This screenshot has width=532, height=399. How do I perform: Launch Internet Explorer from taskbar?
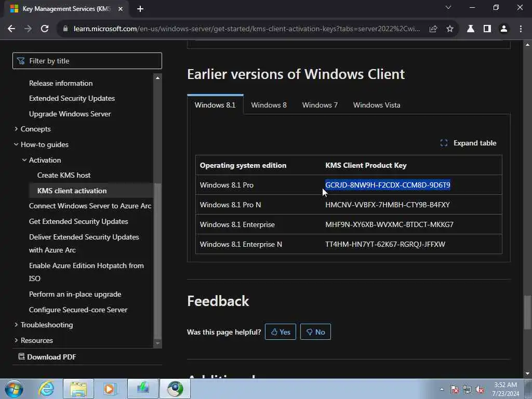click(46, 389)
